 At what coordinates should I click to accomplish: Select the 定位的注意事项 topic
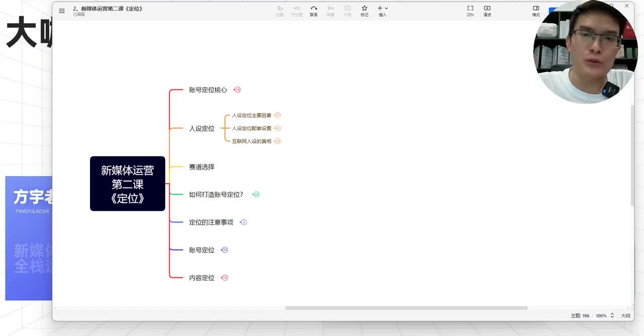point(211,222)
